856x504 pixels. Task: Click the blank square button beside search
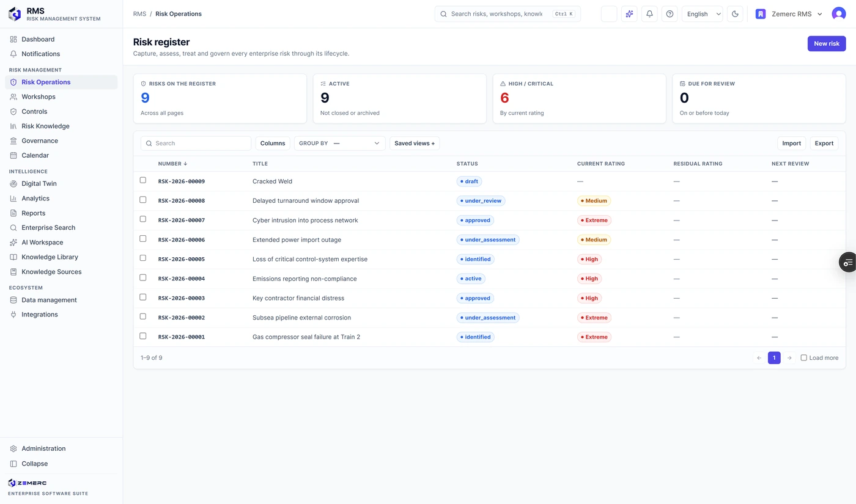[x=609, y=14]
